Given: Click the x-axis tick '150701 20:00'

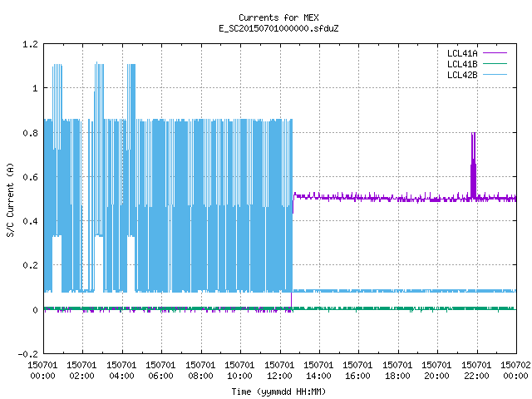Looking at the screenshot, I should click(437, 371).
